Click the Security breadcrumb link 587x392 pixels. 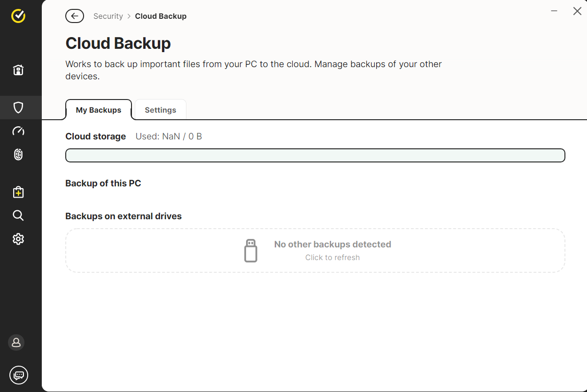[x=108, y=16]
